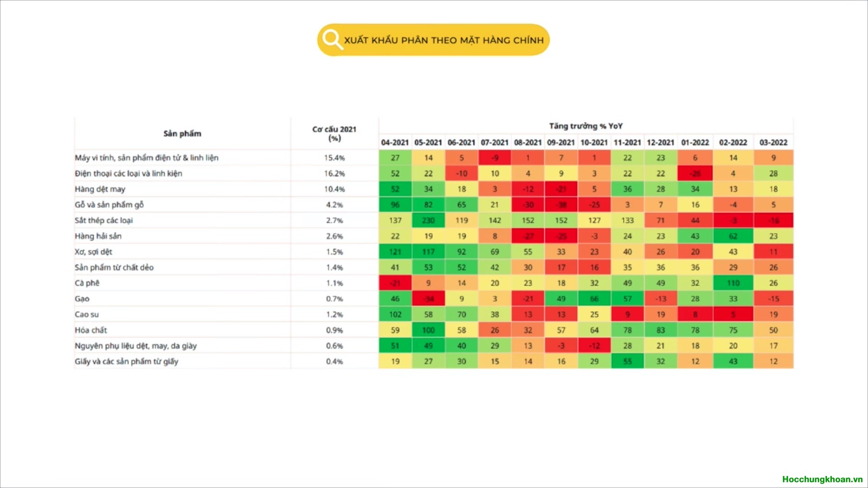Click the 01-2022 month column header
This screenshot has height=488, width=868.
click(x=695, y=142)
